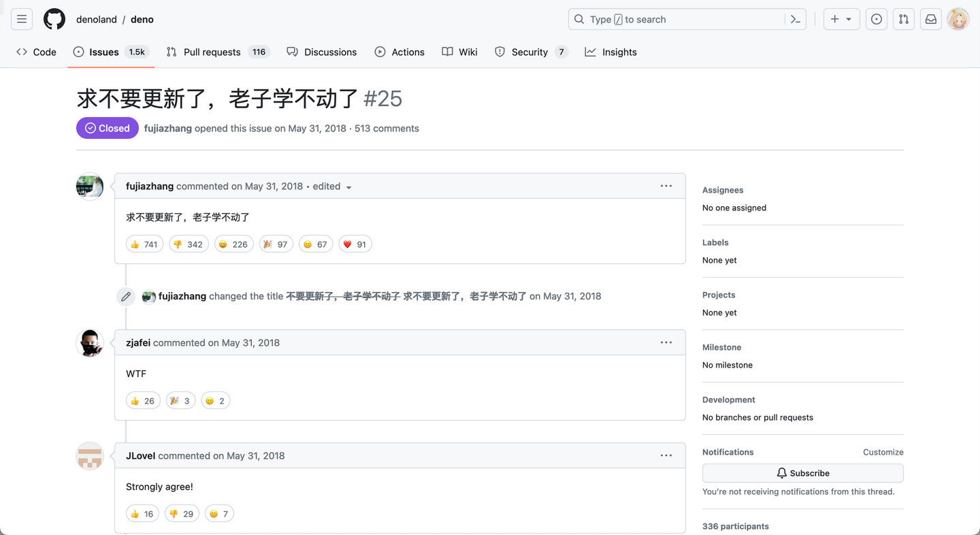Toggle hooray 97 reaction
Viewport: 980px width, 535px height.
click(276, 244)
